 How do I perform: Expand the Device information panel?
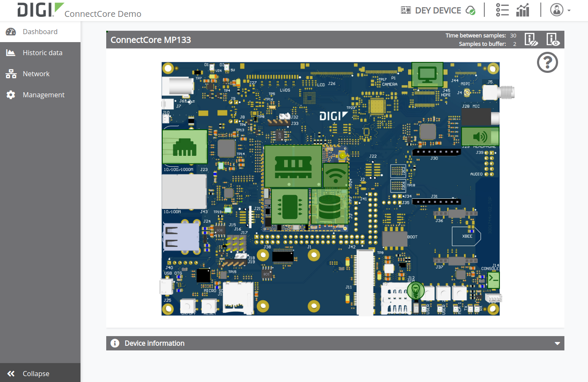[x=335, y=343]
